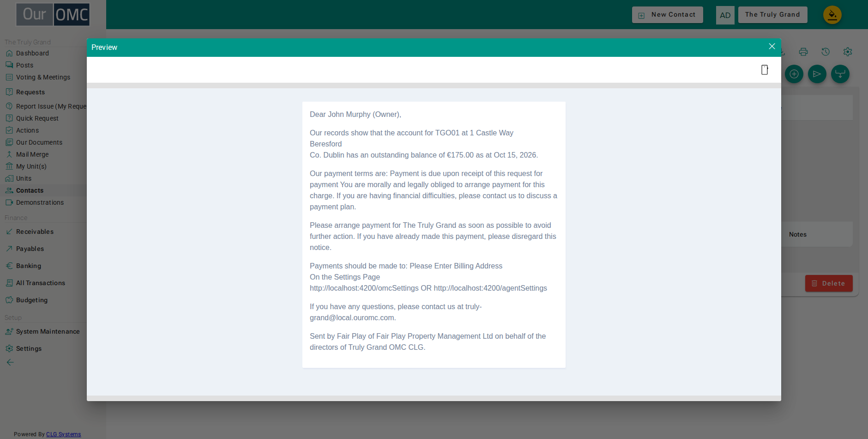Go to Voting & Meetings
The image size is (868, 439).
click(x=43, y=77)
